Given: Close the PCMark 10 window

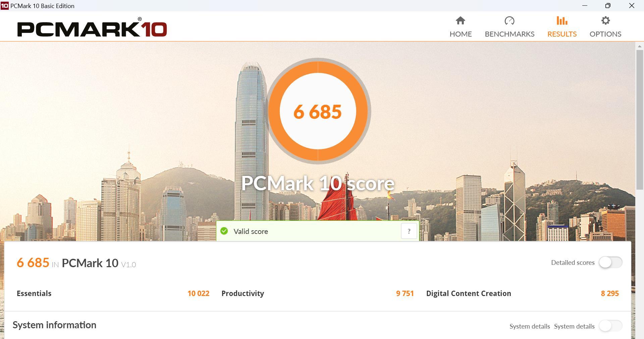Looking at the screenshot, I should [632, 6].
